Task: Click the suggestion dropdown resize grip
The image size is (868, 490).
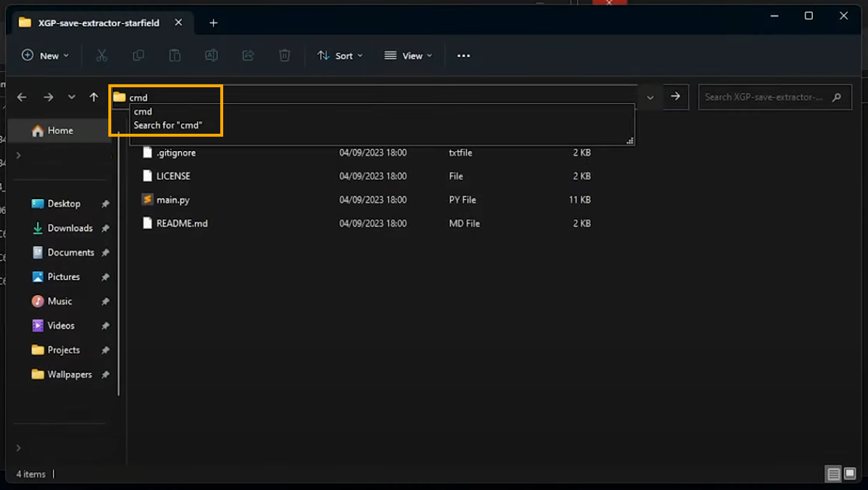Action: click(630, 141)
